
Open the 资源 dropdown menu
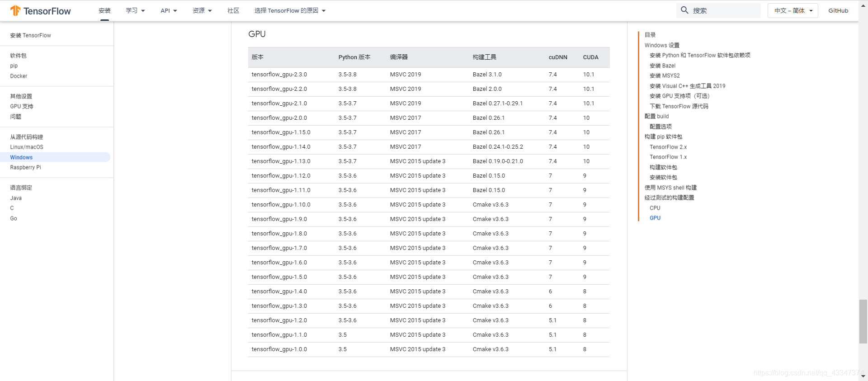[202, 10]
